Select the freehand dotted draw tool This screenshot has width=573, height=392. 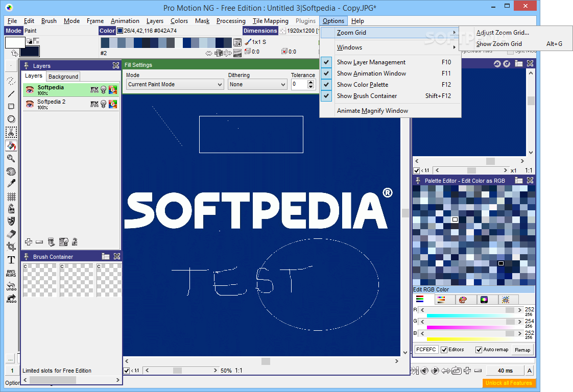[11, 81]
